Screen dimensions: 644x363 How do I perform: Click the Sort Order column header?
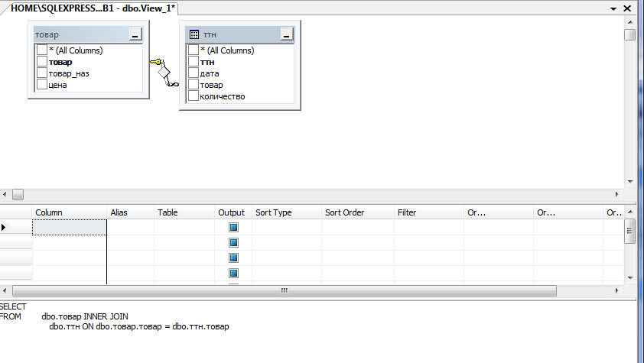click(x=358, y=212)
